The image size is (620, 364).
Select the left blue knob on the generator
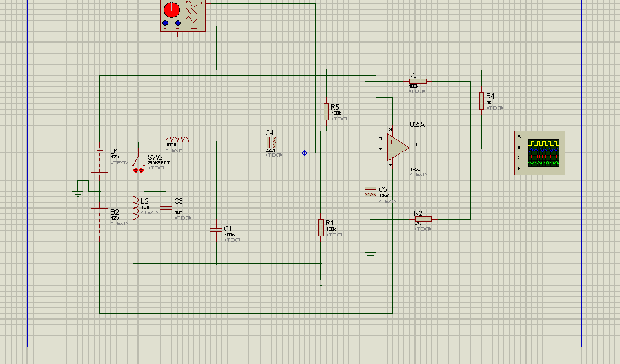coord(165,23)
